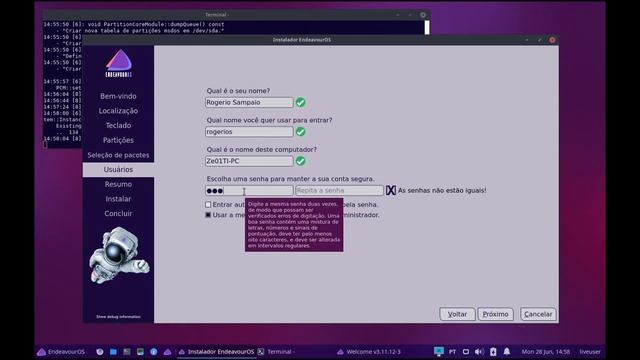Select the Bem-vindo step in sidebar

(118, 96)
